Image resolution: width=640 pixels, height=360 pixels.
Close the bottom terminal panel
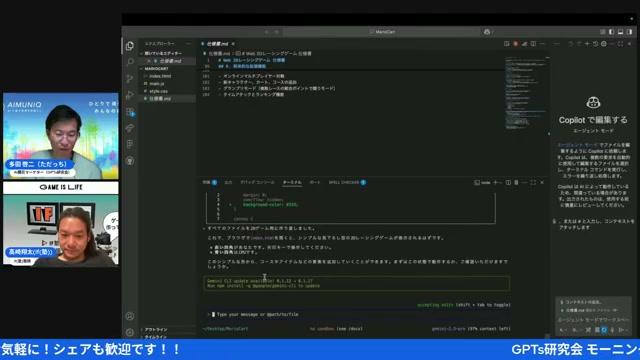542,182
